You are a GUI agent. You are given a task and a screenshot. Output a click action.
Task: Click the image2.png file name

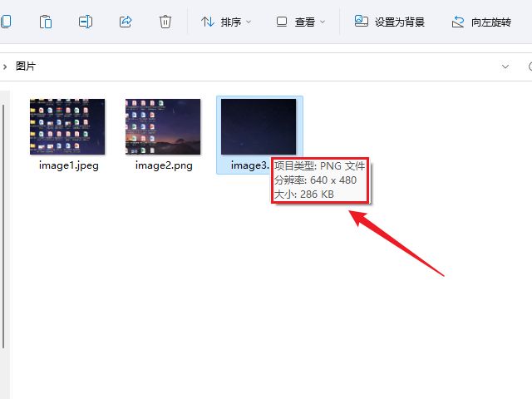164,165
